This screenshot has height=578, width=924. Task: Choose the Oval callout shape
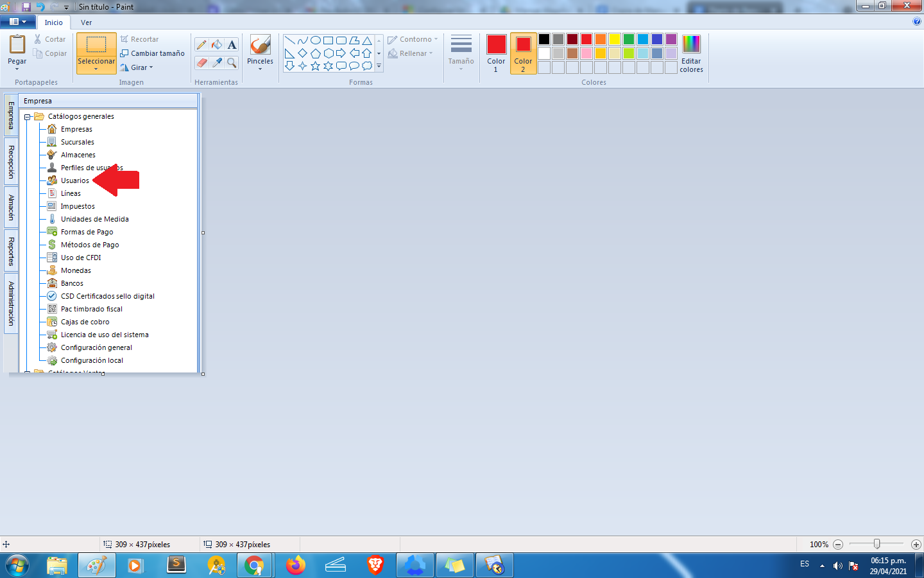pos(354,66)
